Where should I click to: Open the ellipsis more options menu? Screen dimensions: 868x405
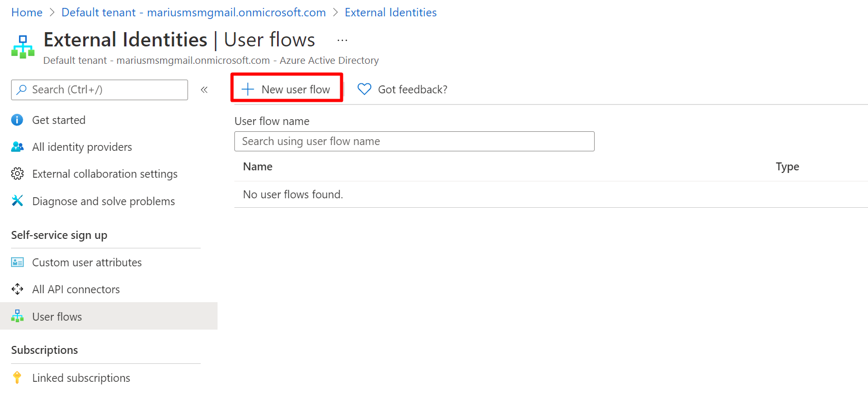tap(342, 40)
